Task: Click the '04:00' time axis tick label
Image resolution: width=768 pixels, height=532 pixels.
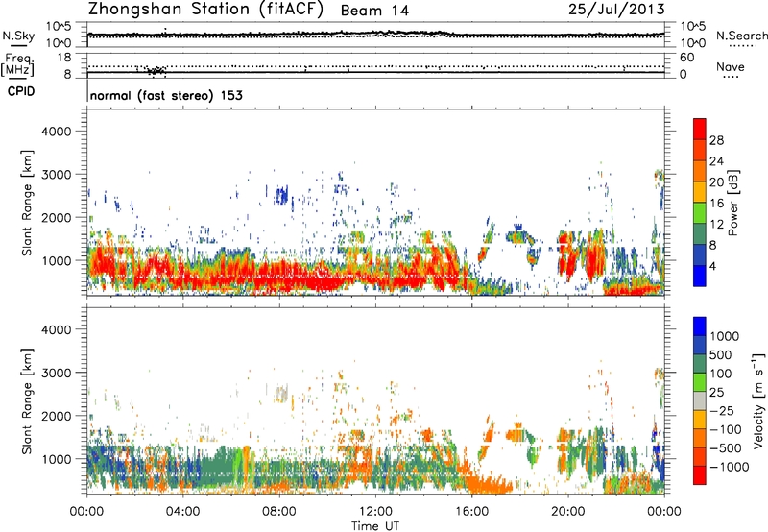Action: click(x=182, y=512)
